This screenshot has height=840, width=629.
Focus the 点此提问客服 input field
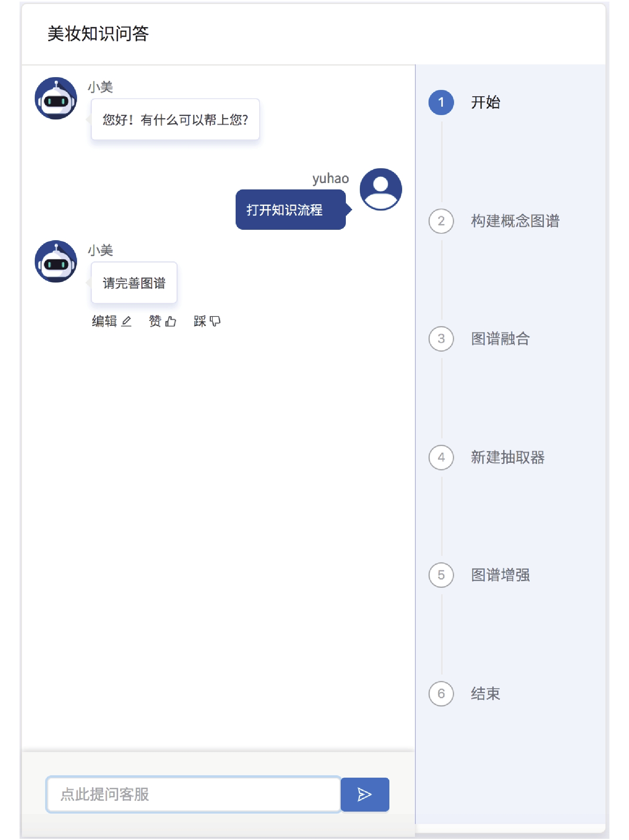(193, 794)
